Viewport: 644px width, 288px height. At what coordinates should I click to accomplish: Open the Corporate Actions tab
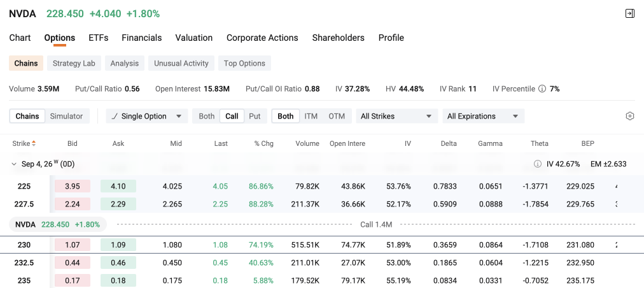point(262,38)
